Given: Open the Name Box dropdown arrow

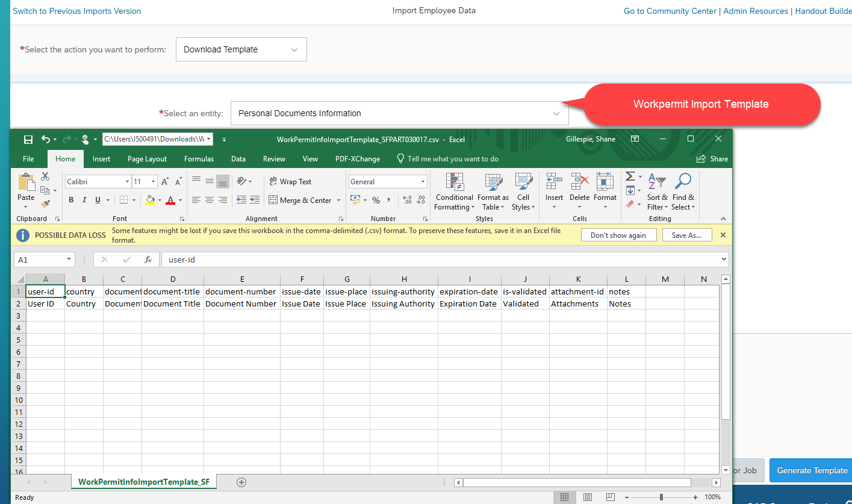Looking at the screenshot, I should click(69, 260).
